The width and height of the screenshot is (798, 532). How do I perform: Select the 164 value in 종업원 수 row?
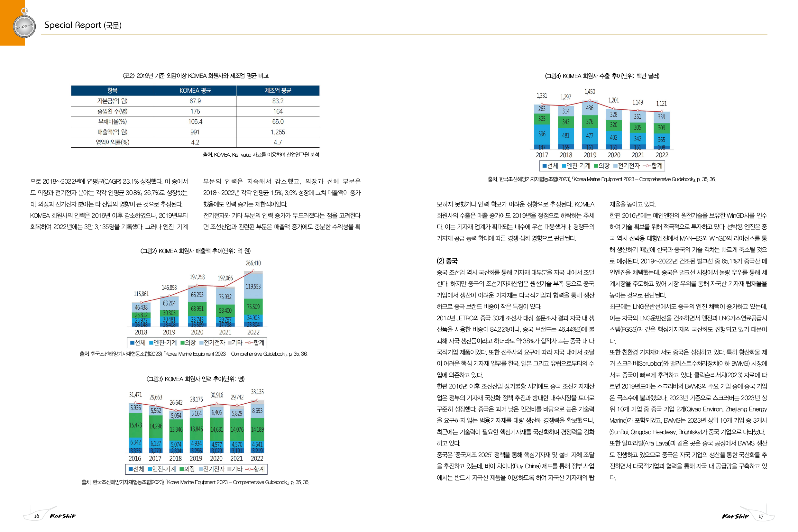[x=278, y=111]
